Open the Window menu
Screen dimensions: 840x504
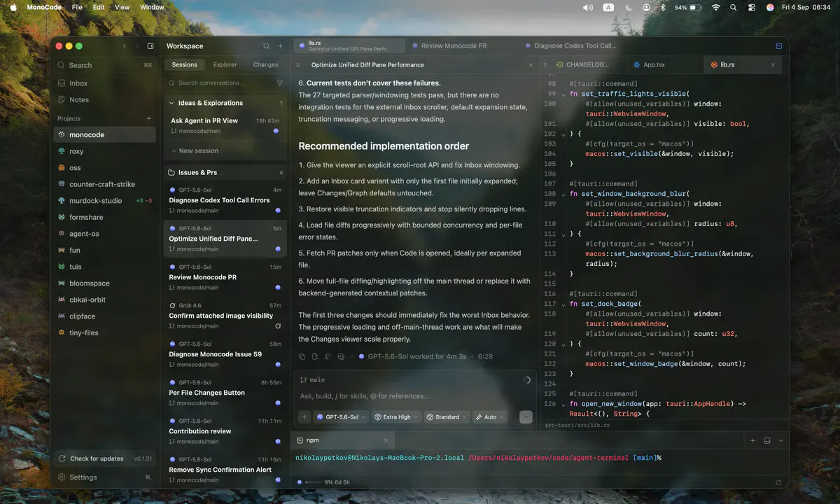(152, 7)
